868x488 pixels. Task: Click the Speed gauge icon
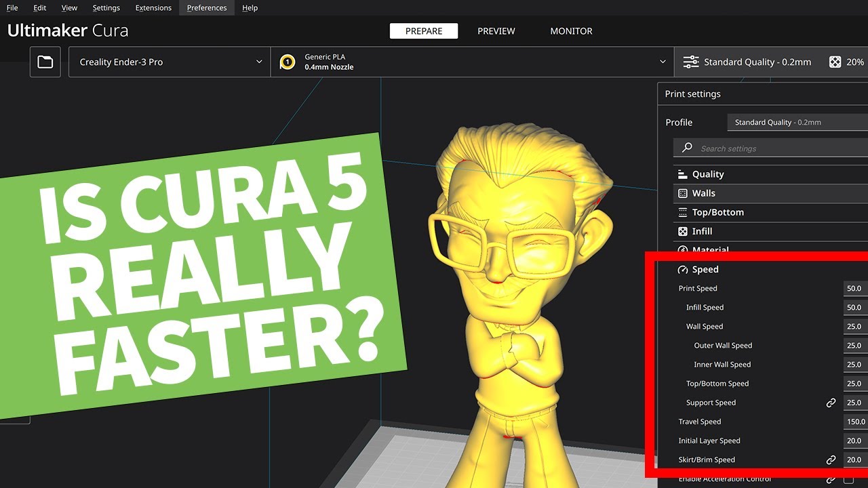[x=683, y=270]
